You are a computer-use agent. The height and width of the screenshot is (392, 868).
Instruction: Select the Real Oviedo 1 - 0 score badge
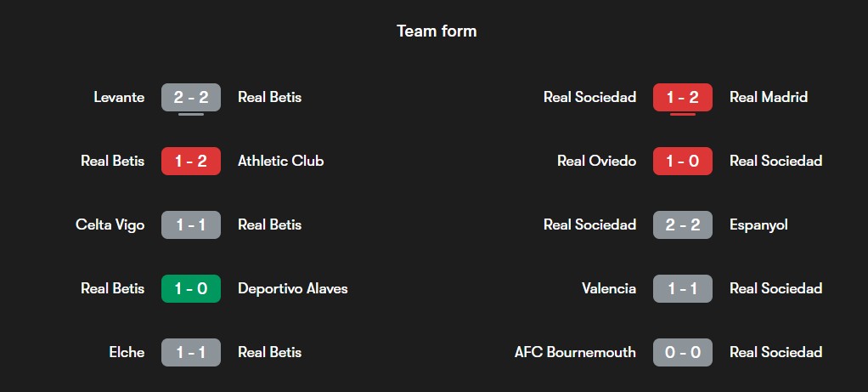click(683, 161)
